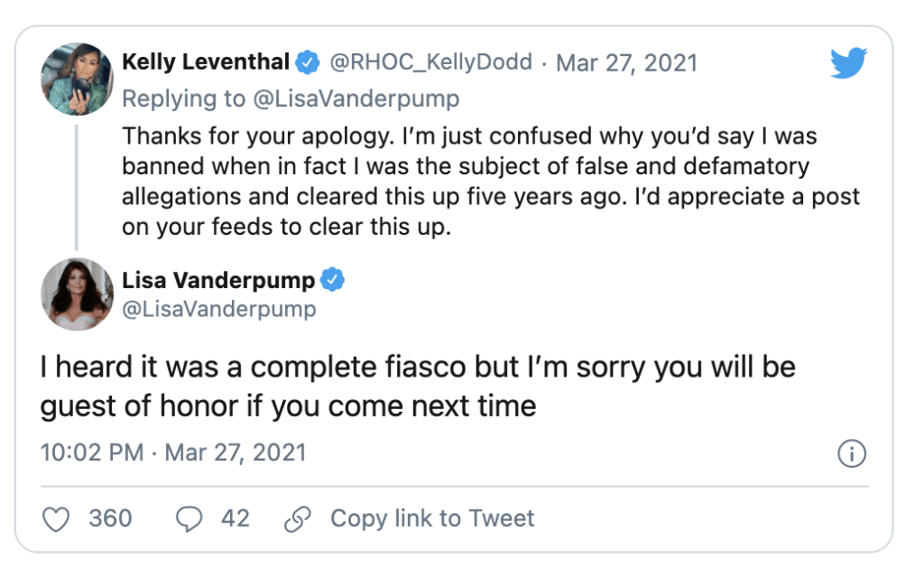This screenshot has width=924, height=578.
Task: Click the chain link icon
Action: click(x=298, y=519)
